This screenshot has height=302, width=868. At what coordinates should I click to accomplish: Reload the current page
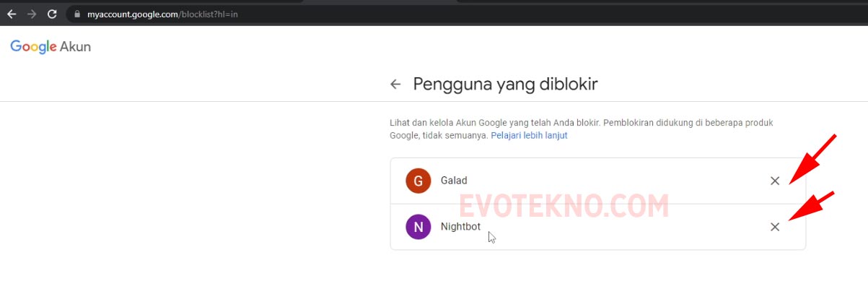click(52, 14)
